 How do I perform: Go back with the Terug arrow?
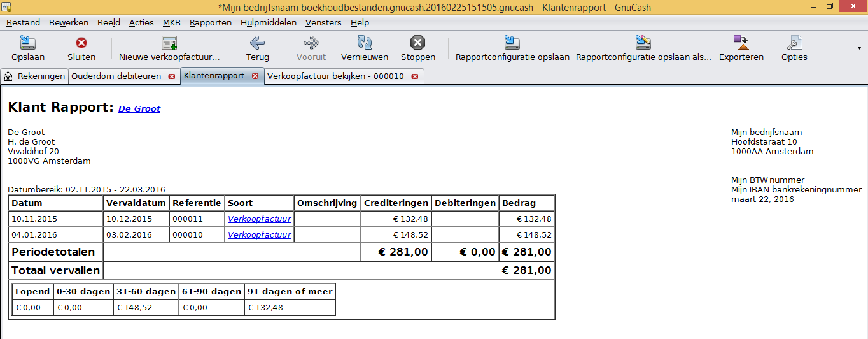tap(258, 43)
